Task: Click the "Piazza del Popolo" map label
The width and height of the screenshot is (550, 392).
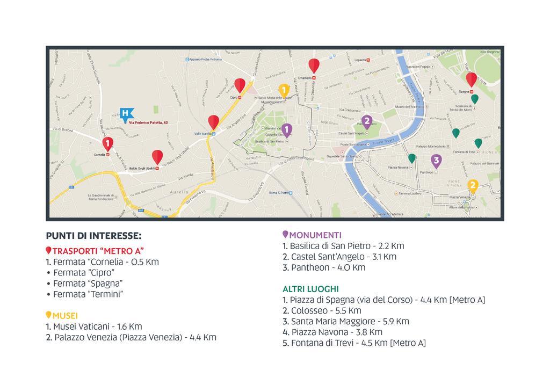Action: [418, 67]
